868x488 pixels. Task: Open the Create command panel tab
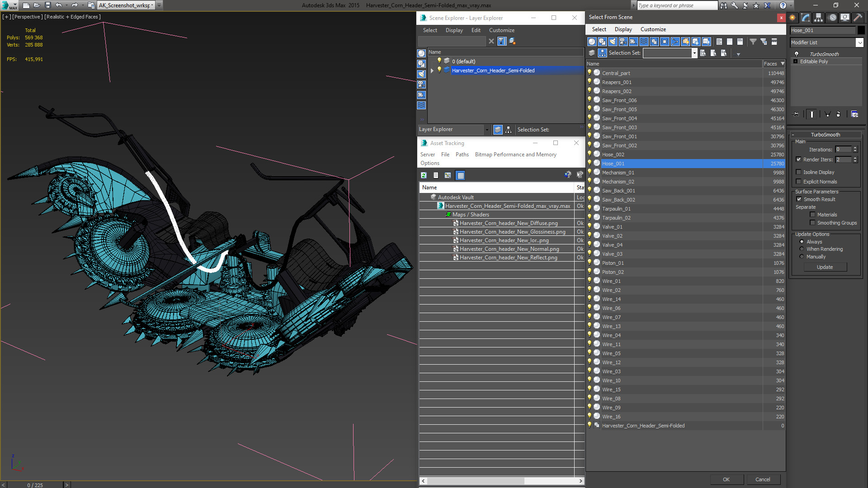[793, 18]
